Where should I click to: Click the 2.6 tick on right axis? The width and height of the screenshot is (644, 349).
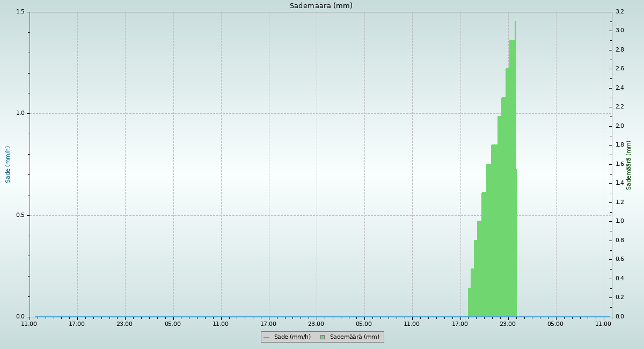(619, 69)
